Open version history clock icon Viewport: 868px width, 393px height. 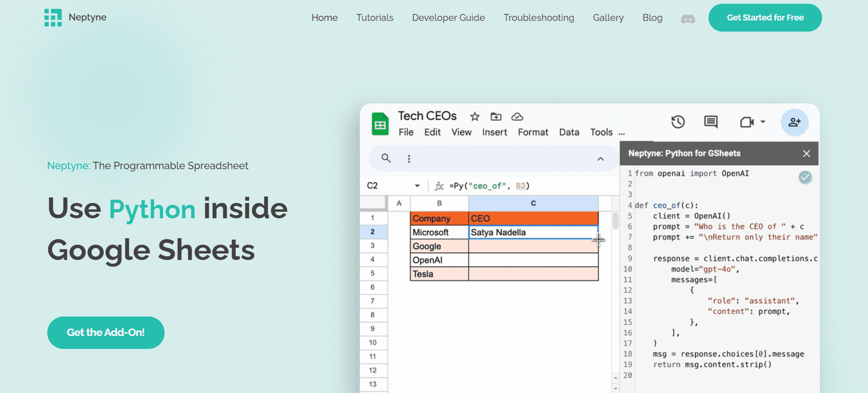[678, 122]
